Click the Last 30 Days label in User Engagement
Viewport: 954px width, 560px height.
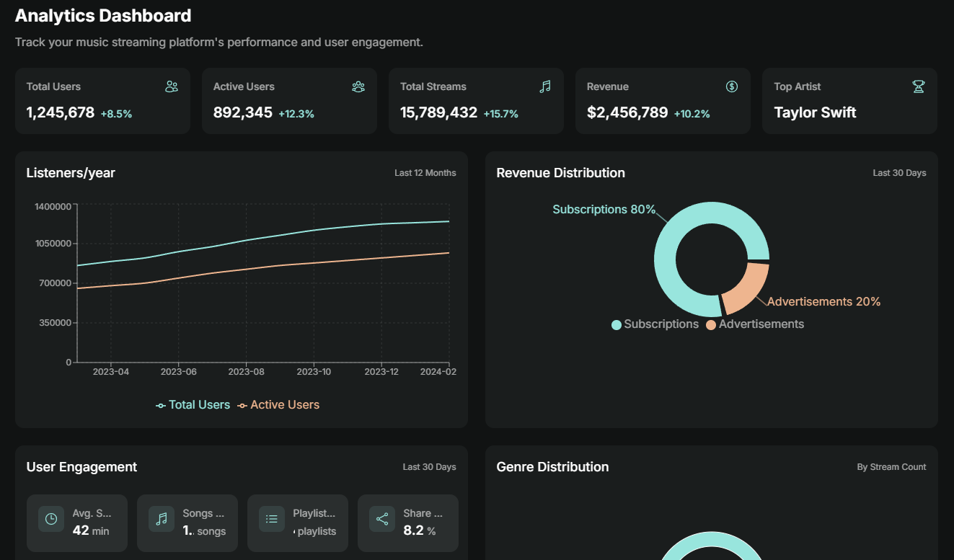430,467
